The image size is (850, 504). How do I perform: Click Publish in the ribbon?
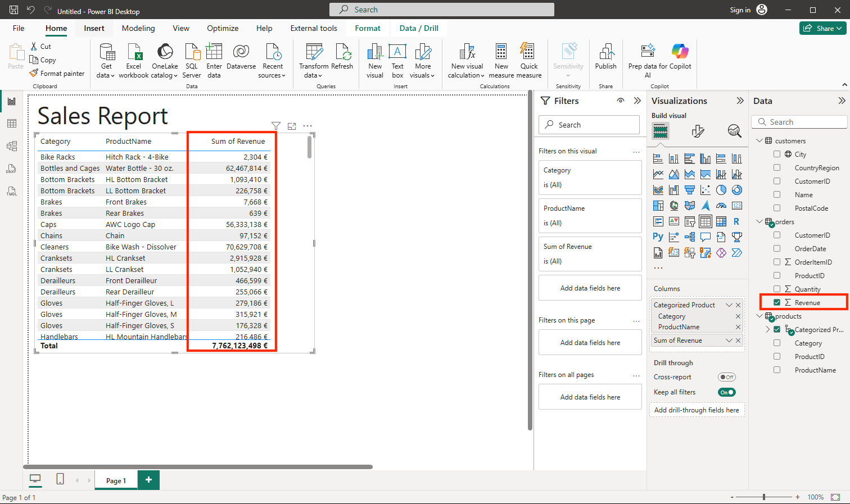(x=606, y=57)
